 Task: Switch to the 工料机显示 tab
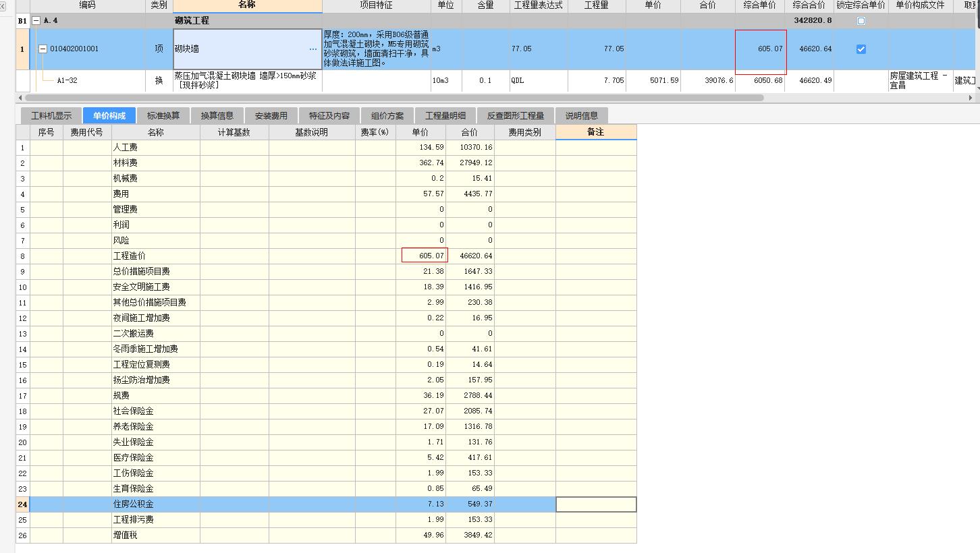coord(51,116)
